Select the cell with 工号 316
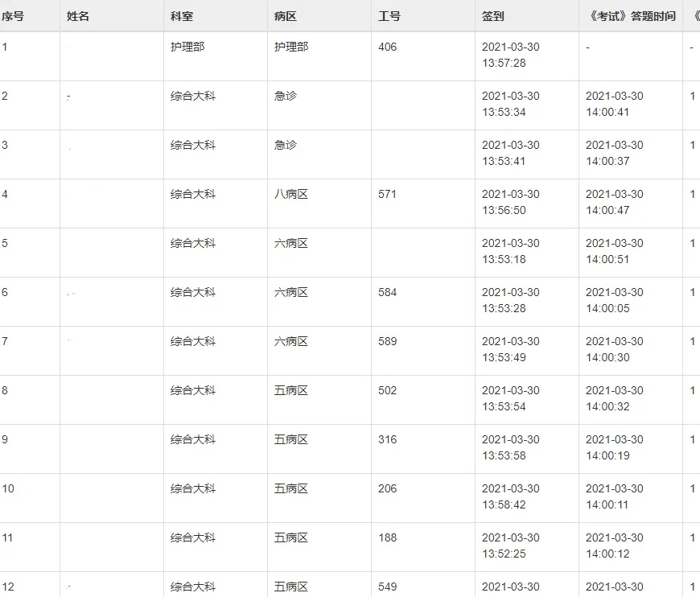Viewport: 700px width, 597px height. pyautogui.click(x=387, y=439)
